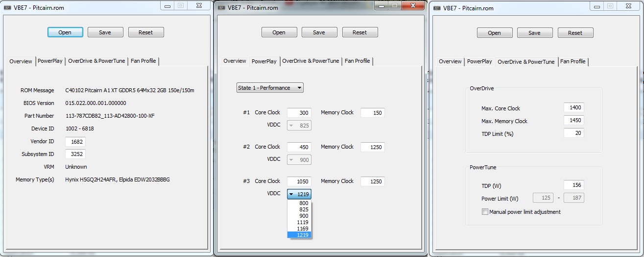Click #2 Core Clock field 450
Viewport: 644px width, 257px height.
[299, 147]
